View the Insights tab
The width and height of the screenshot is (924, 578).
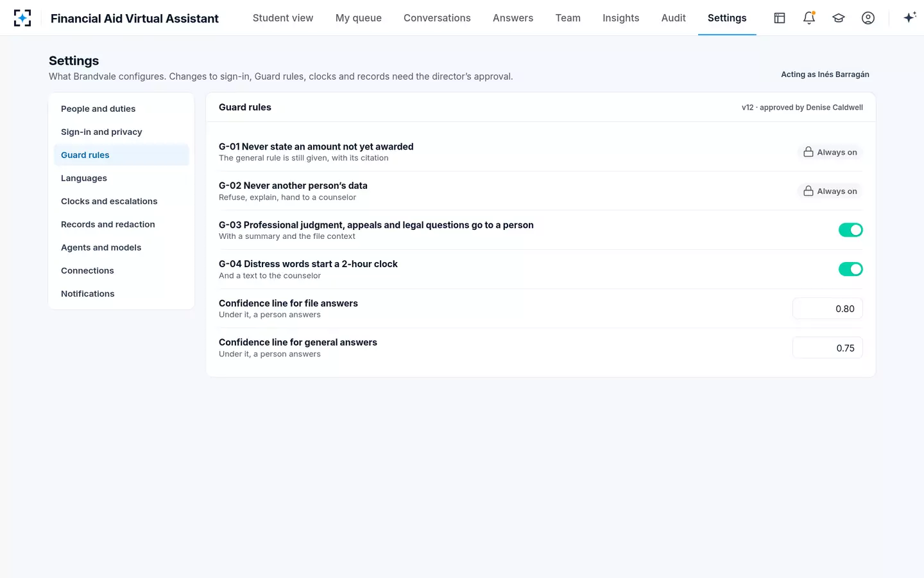click(x=621, y=18)
